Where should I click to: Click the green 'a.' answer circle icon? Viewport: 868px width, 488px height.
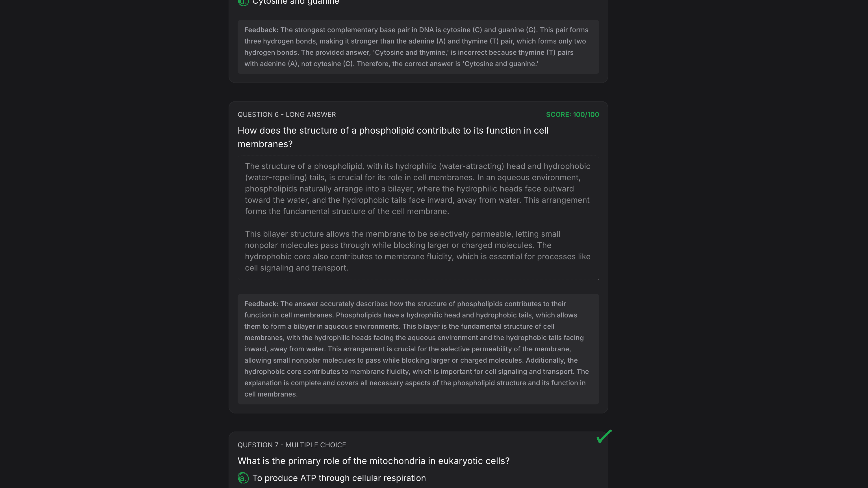click(x=243, y=478)
